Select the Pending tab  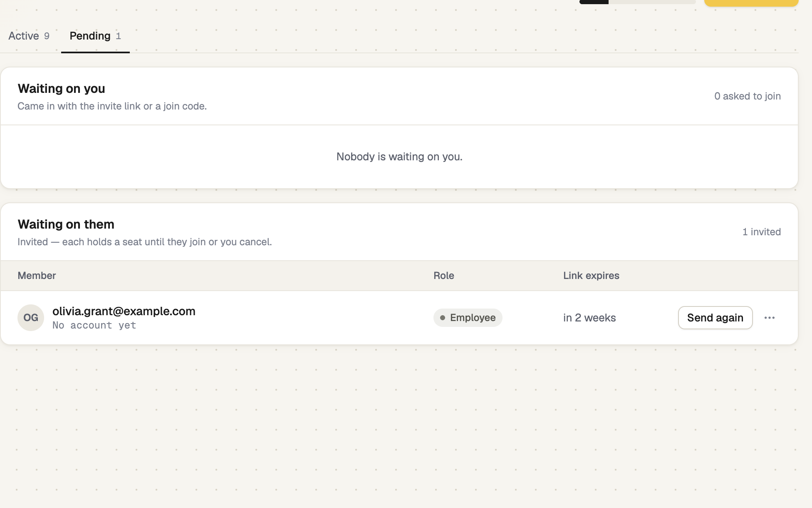pos(95,36)
